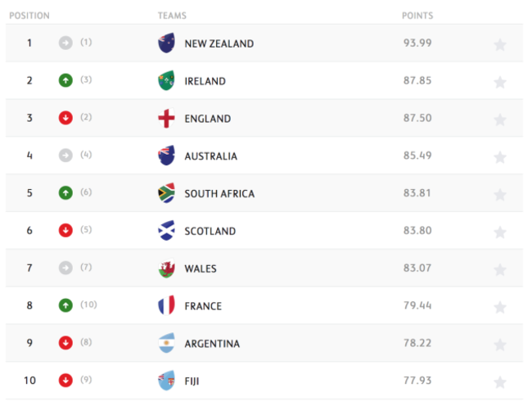This screenshot has width=532, height=406.
Task: Open the AUSTRALIA team link
Action: 210,156
